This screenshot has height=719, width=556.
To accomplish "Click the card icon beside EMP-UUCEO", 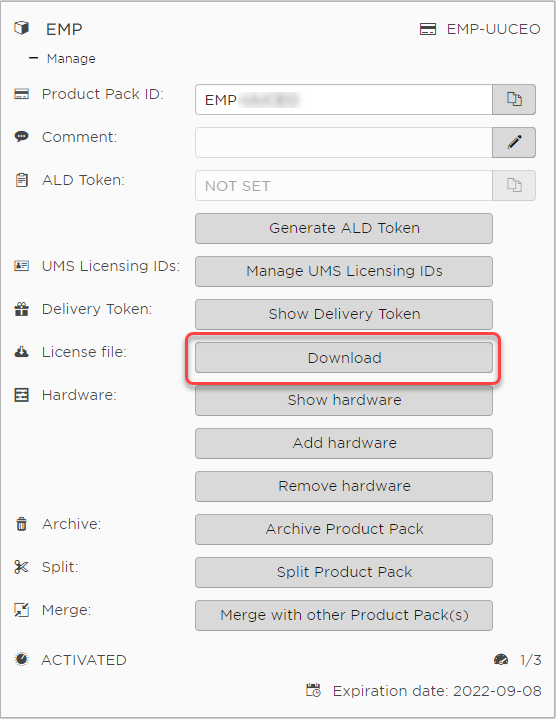I will 428,29.
